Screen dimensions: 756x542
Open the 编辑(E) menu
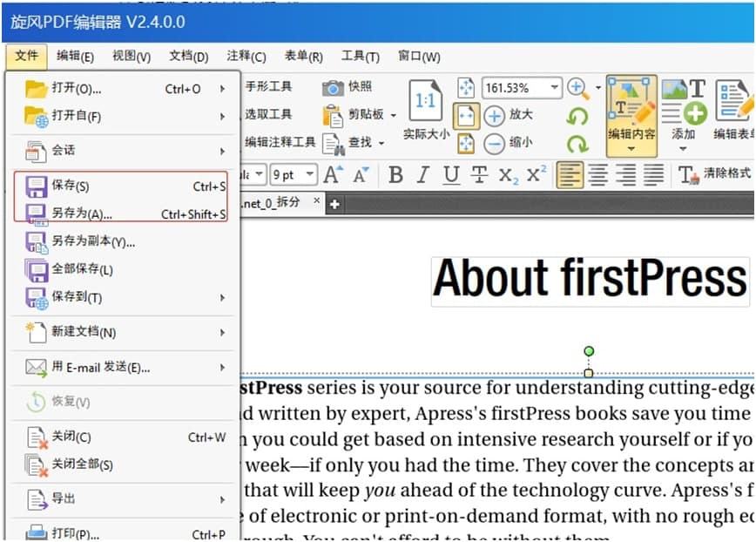click(75, 57)
